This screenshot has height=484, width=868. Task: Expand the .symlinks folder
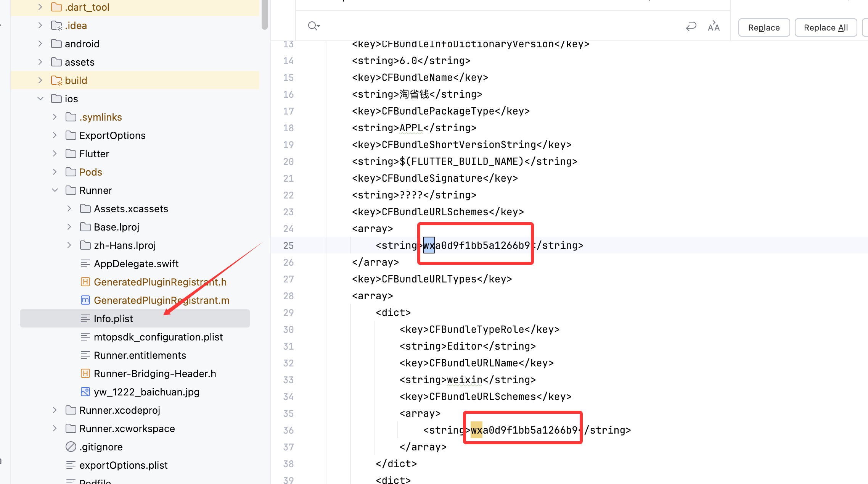click(55, 117)
